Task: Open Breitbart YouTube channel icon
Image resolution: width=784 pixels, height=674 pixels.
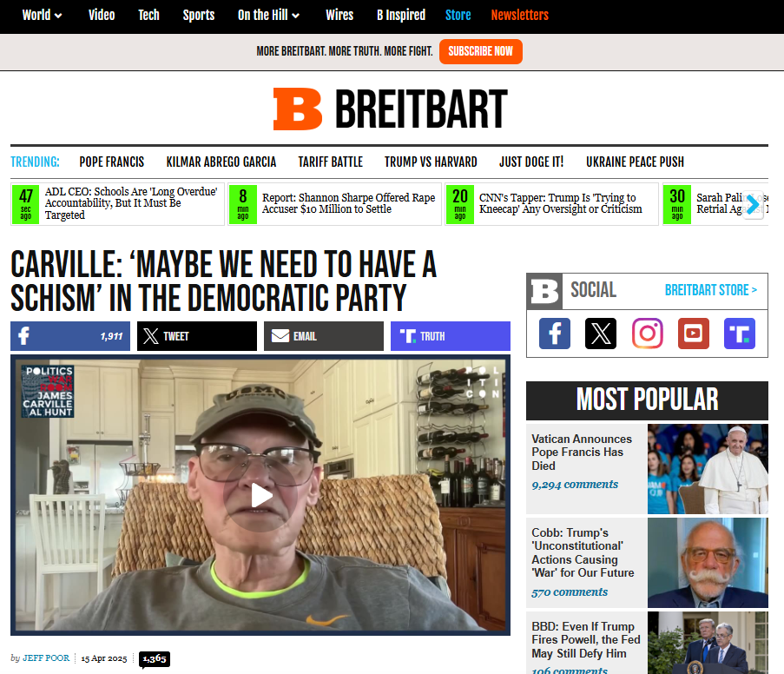Action: [694, 334]
